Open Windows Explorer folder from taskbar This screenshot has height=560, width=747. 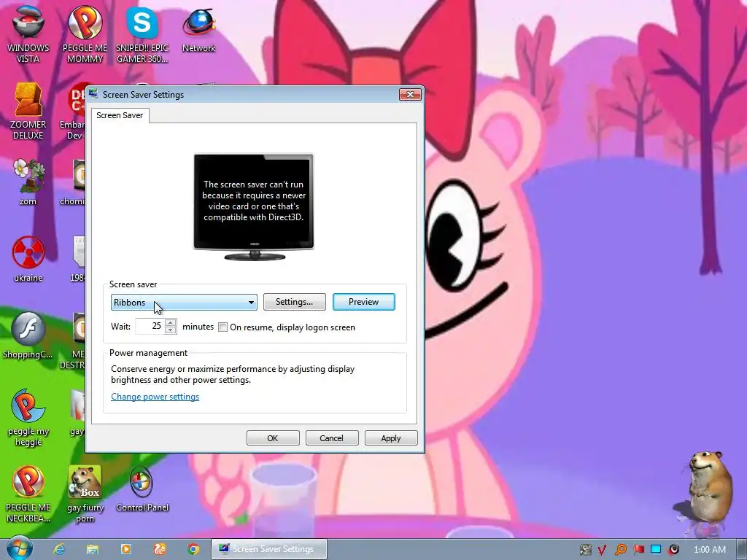pos(93,549)
